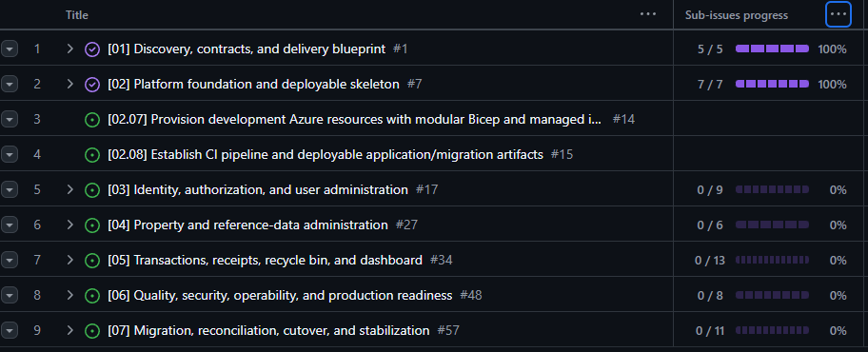This screenshot has height=352, width=868.
Task: Click the 0 / 13 count text
Action: pyautogui.click(x=710, y=260)
